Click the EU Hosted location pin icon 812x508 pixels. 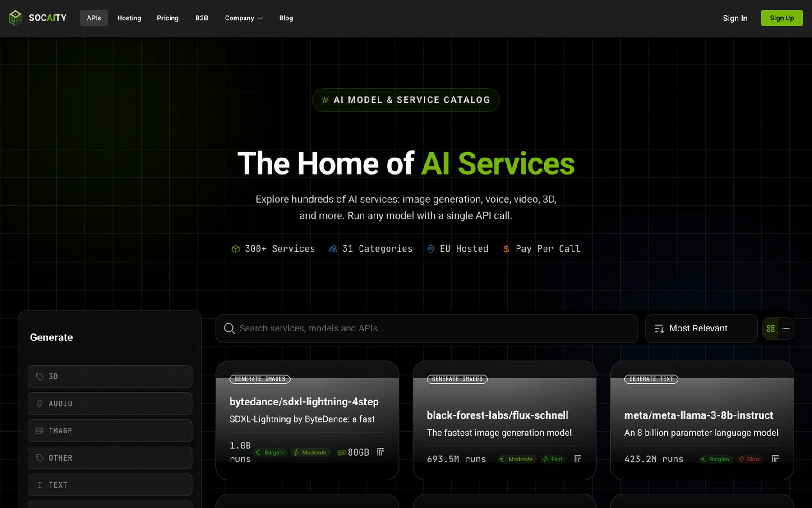click(x=431, y=249)
